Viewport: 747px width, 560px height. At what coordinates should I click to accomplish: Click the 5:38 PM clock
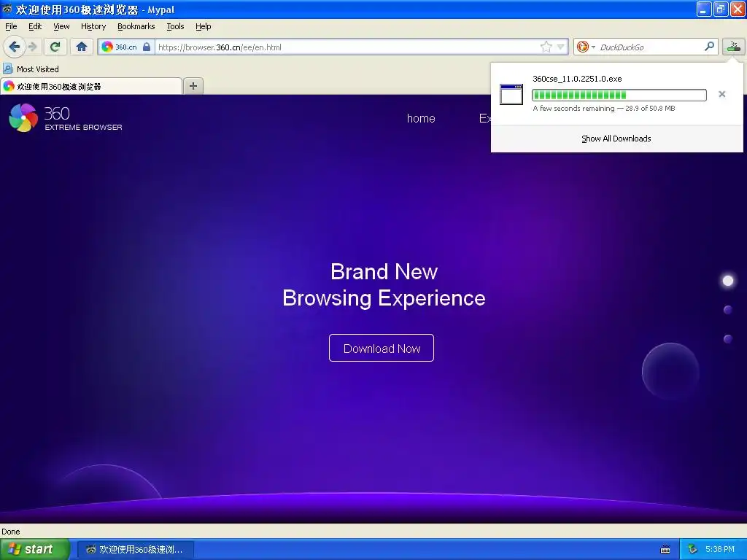click(x=720, y=550)
